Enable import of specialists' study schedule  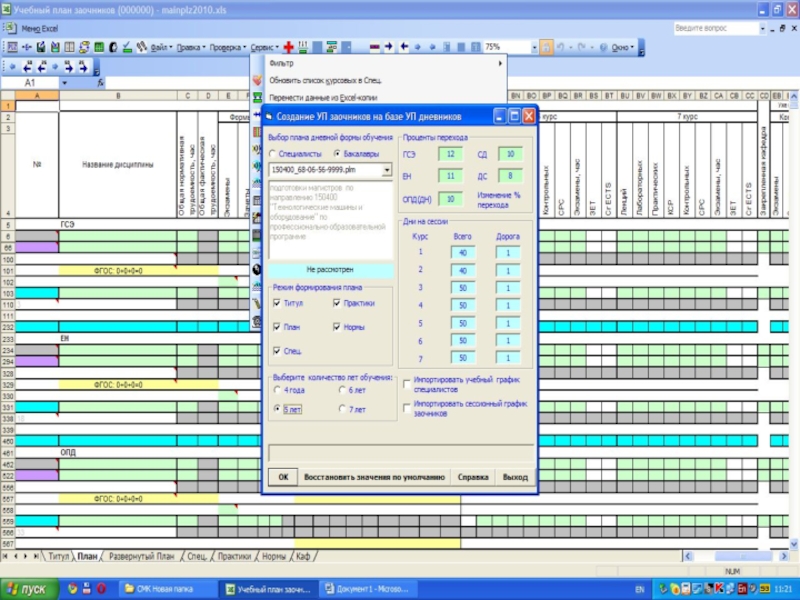tap(405, 382)
